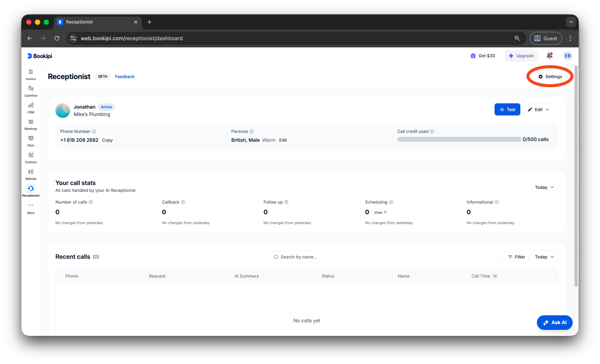Open recent calls Today dropdown
Viewport: 600px width, 364px height.
[544, 257]
